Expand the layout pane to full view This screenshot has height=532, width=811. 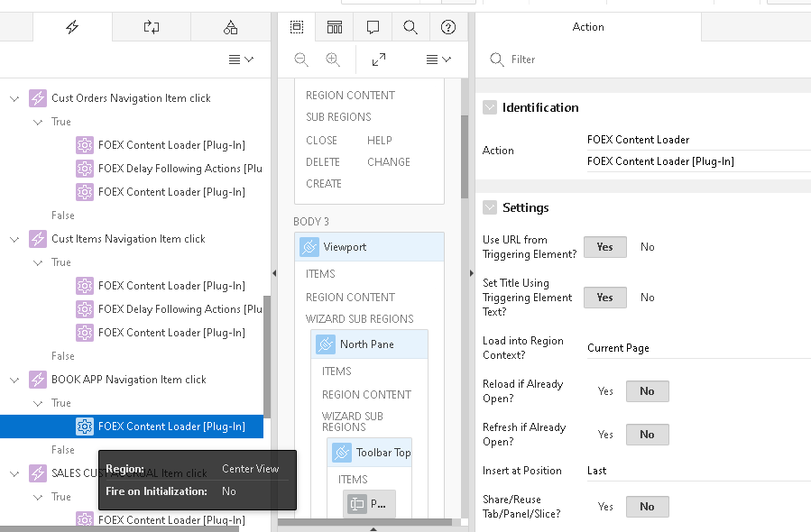point(379,60)
